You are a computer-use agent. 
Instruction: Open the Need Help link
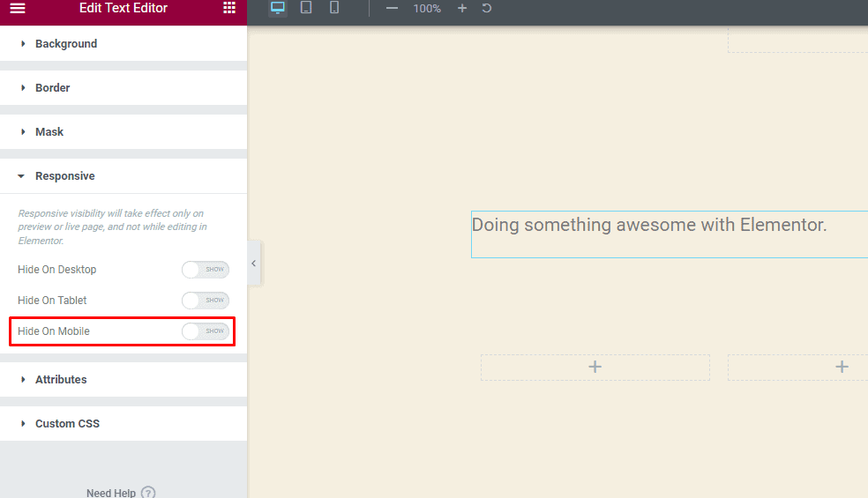[111, 493]
